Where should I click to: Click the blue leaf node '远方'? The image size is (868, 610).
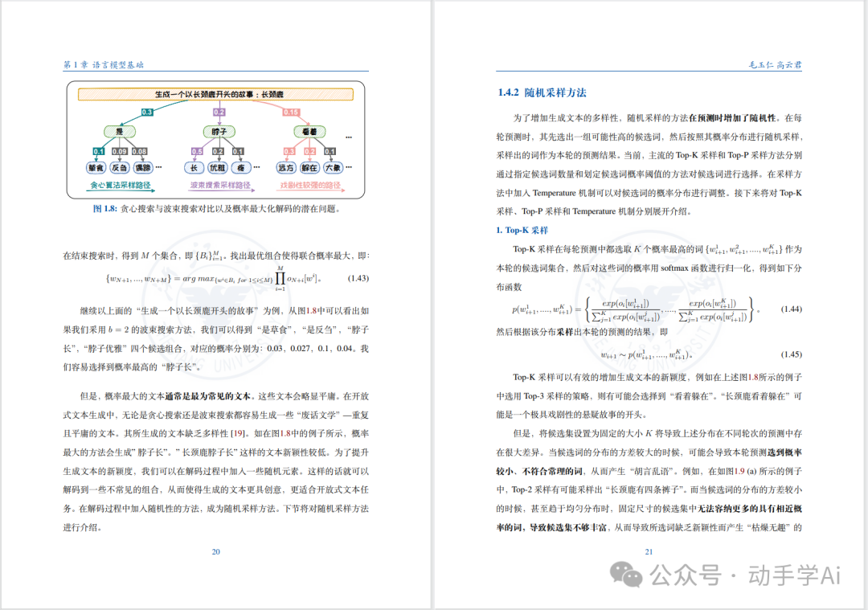click(x=286, y=168)
